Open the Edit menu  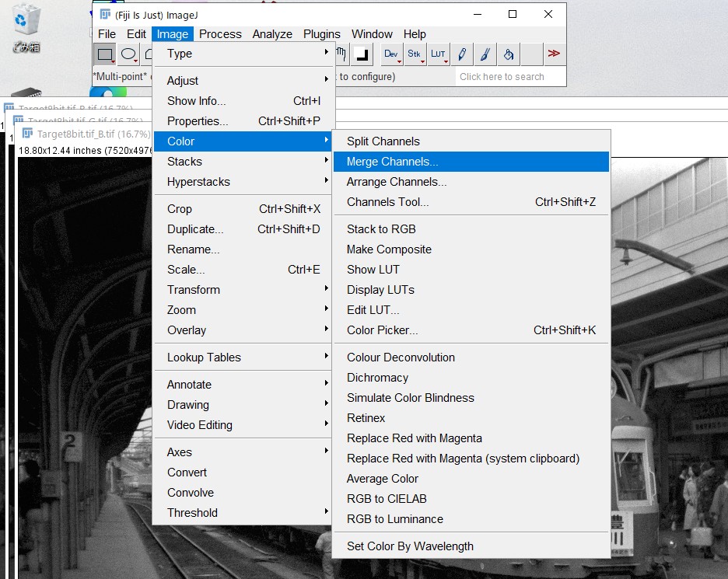tap(136, 34)
